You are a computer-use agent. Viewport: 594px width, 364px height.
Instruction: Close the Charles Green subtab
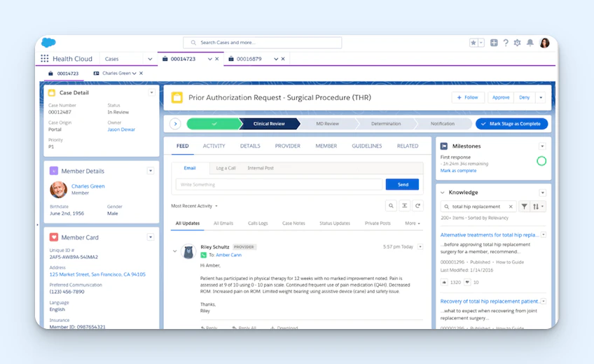(x=141, y=73)
